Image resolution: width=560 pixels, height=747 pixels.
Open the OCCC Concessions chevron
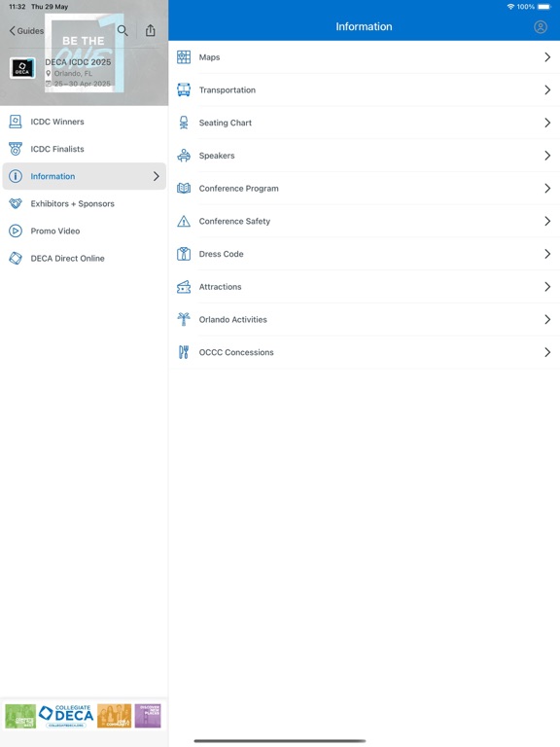coord(547,352)
